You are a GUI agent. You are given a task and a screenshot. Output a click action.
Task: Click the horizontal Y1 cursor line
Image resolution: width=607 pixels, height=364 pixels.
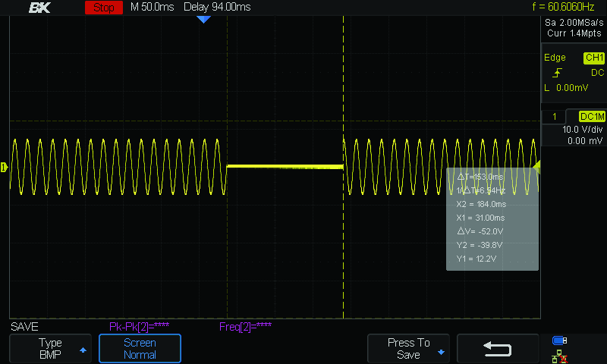coord(275,121)
